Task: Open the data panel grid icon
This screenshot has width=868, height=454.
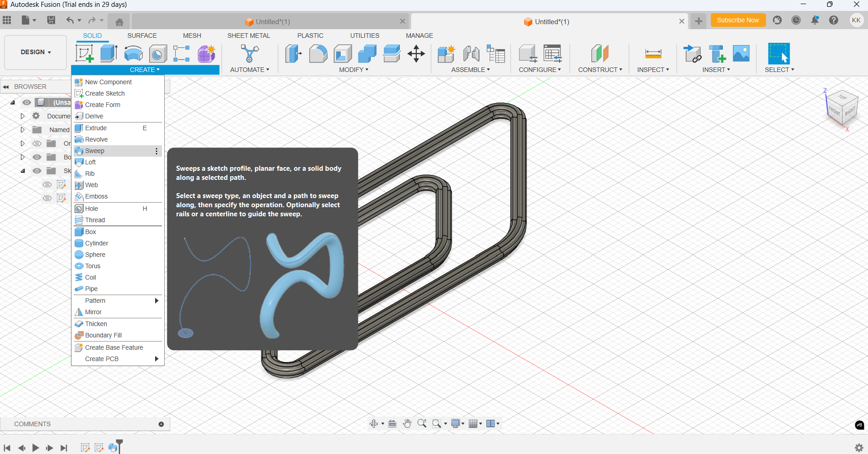Action: (7, 20)
